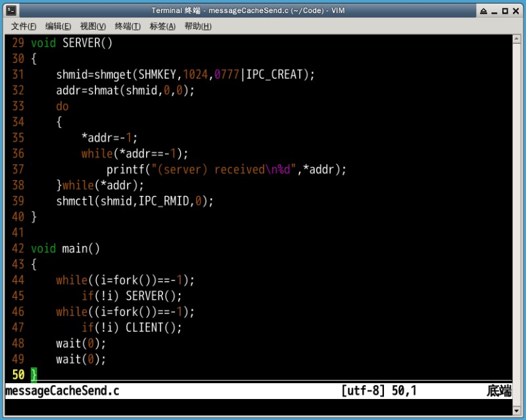Open the 文件(F) menu
The width and height of the screenshot is (526, 420).
[24, 26]
